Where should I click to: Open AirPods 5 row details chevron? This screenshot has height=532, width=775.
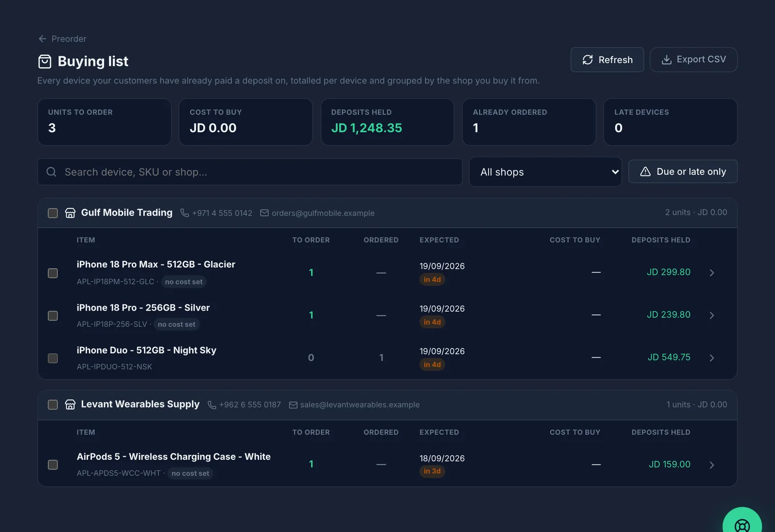712,465
